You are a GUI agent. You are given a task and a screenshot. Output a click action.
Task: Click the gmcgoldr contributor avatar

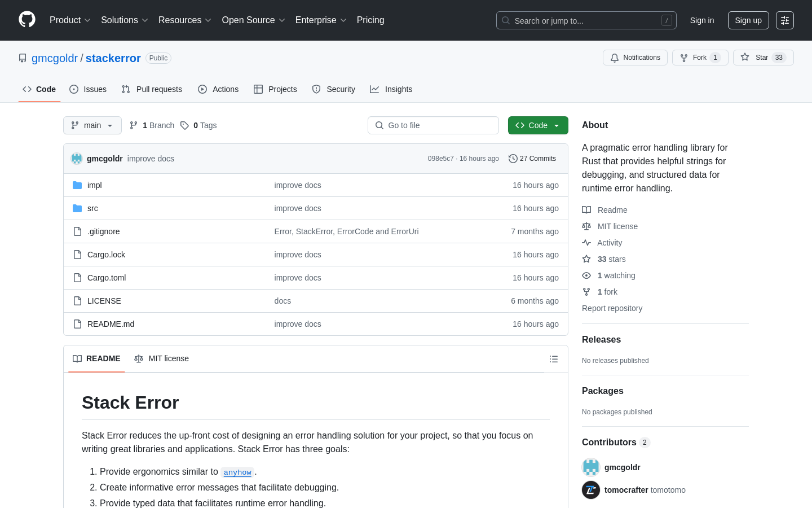pyautogui.click(x=591, y=467)
